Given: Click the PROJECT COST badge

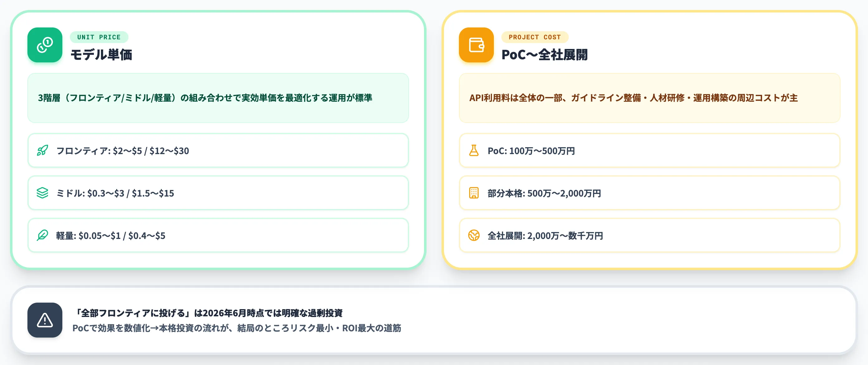Looking at the screenshot, I should pos(535,37).
